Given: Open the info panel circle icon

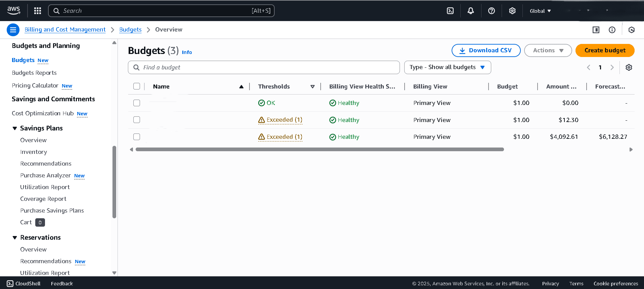Looking at the screenshot, I should [x=612, y=30].
